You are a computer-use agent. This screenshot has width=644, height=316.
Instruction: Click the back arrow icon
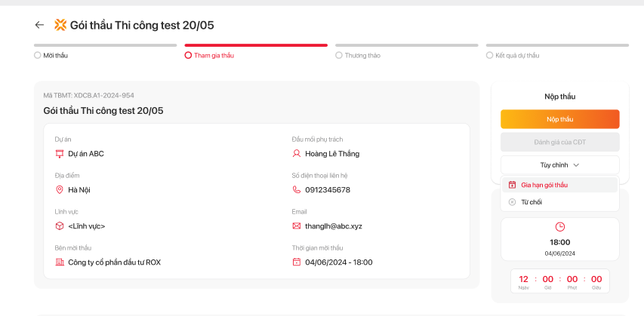point(39,25)
